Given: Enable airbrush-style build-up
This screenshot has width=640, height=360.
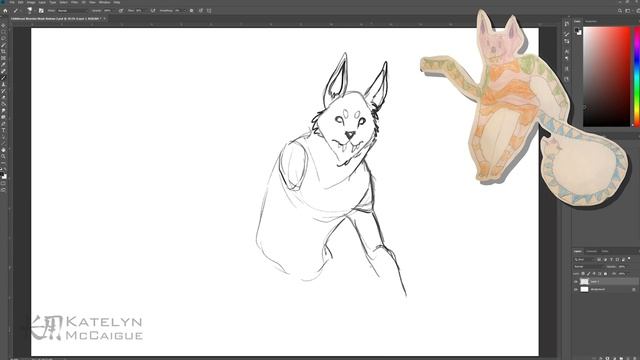Looking at the screenshot, I should coord(153,11).
